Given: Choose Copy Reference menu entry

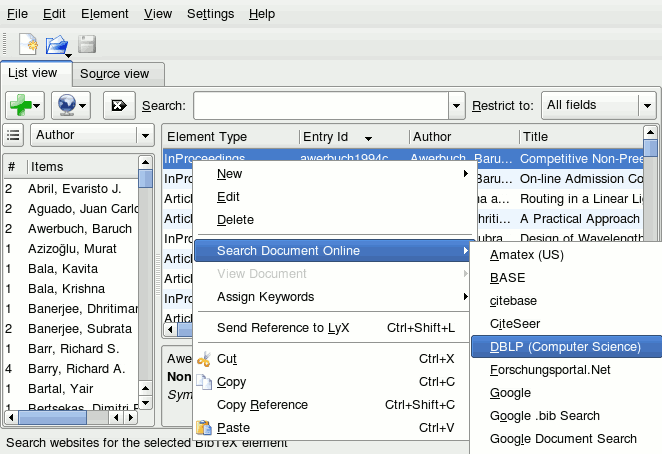Looking at the screenshot, I should [x=333, y=405].
